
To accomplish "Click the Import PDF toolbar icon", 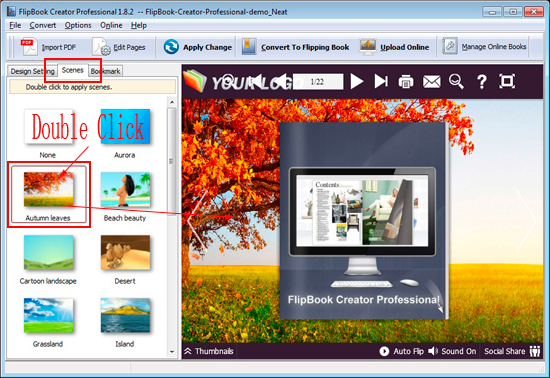I will 29,47.
